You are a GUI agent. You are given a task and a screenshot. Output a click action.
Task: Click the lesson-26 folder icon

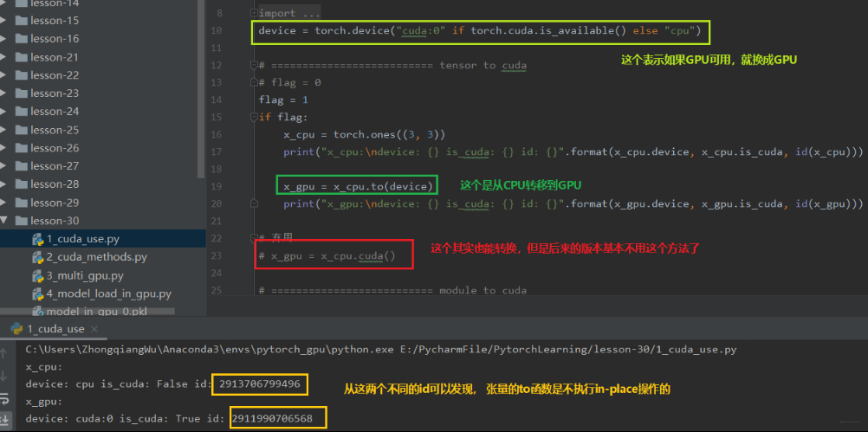[22, 148]
